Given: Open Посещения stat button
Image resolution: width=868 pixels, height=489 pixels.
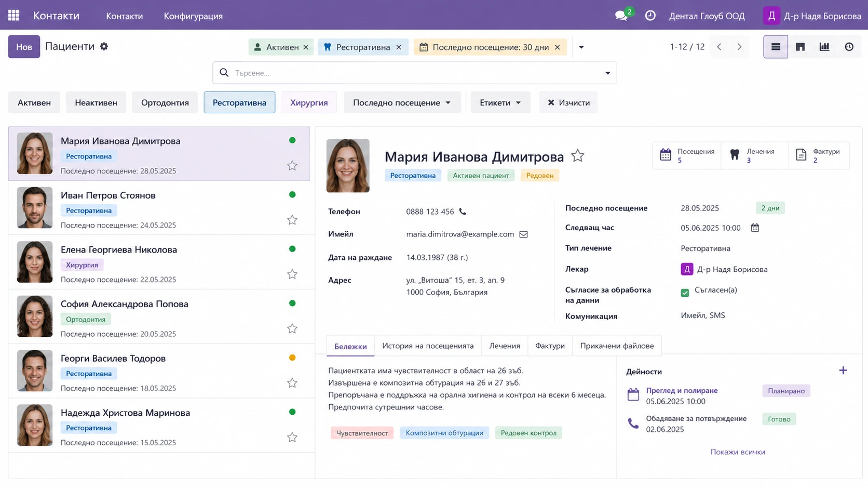Looking at the screenshot, I should [x=687, y=155].
